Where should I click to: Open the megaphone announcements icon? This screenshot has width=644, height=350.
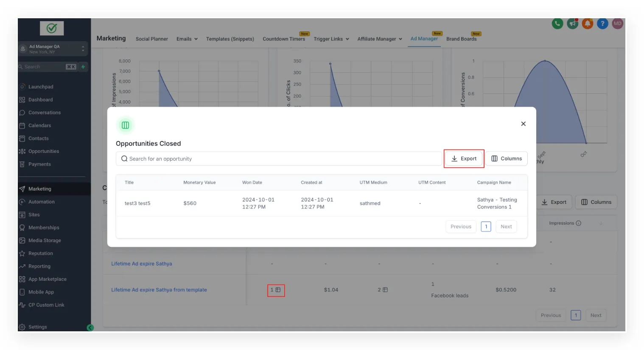point(572,24)
